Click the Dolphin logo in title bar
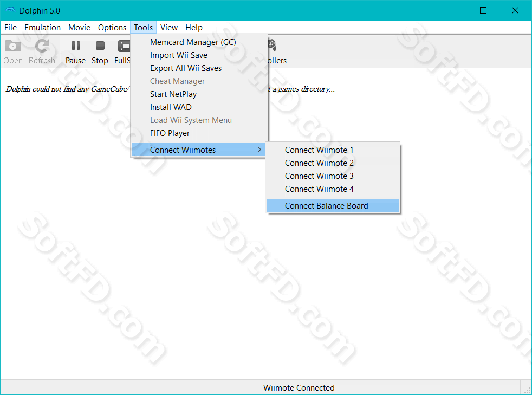 click(x=10, y=10)
